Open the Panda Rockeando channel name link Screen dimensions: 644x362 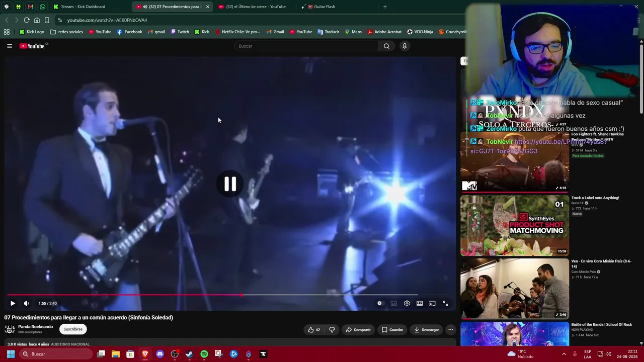[x=35, y=327]
